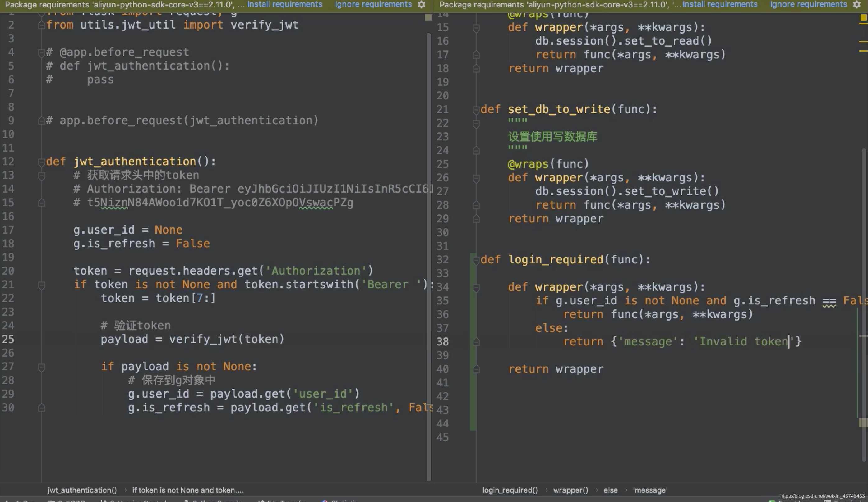Click Install requirements link in left editor banner
Viewport: 868px width, 502px height.
(x=284, y=4)
